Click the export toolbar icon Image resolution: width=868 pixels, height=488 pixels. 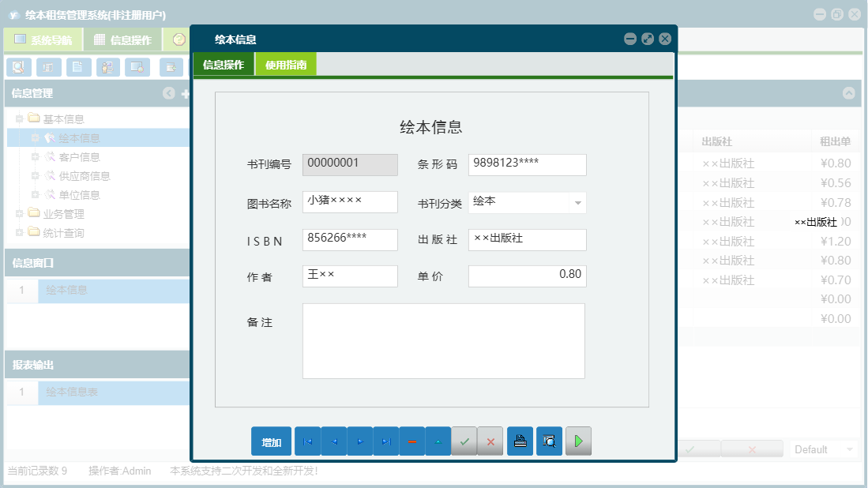[171, 67]
